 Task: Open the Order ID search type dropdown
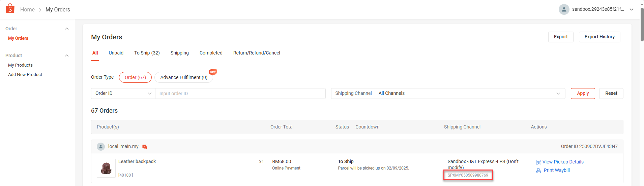point(123,94)
